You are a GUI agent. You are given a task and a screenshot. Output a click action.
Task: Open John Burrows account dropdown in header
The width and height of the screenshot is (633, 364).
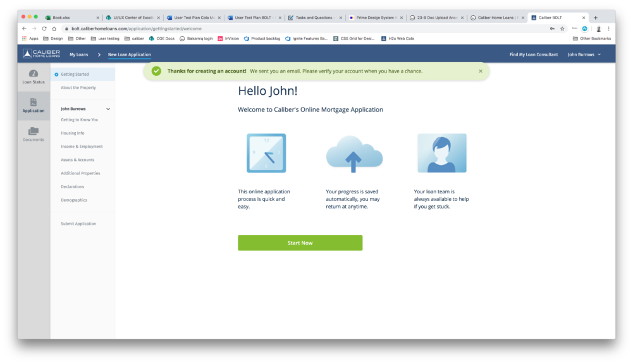click(x=584, y=54)
